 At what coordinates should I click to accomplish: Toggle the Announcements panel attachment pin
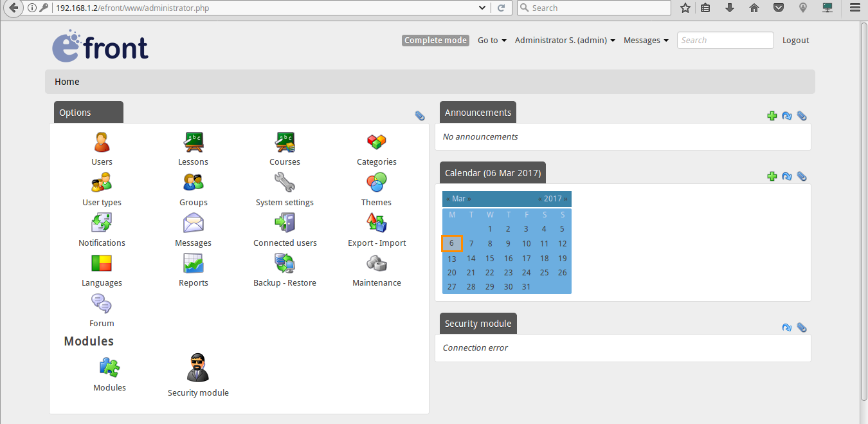802,116
